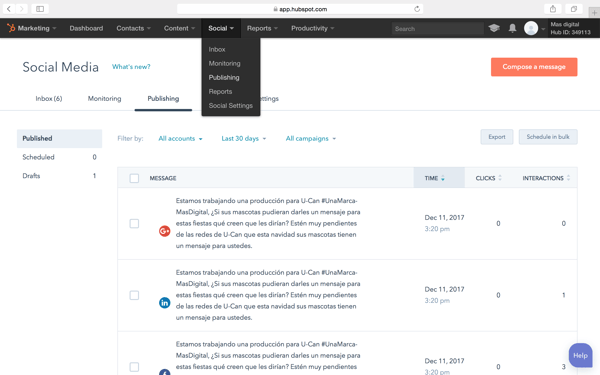
Task: Show Drafts
Action: [59, 176]
